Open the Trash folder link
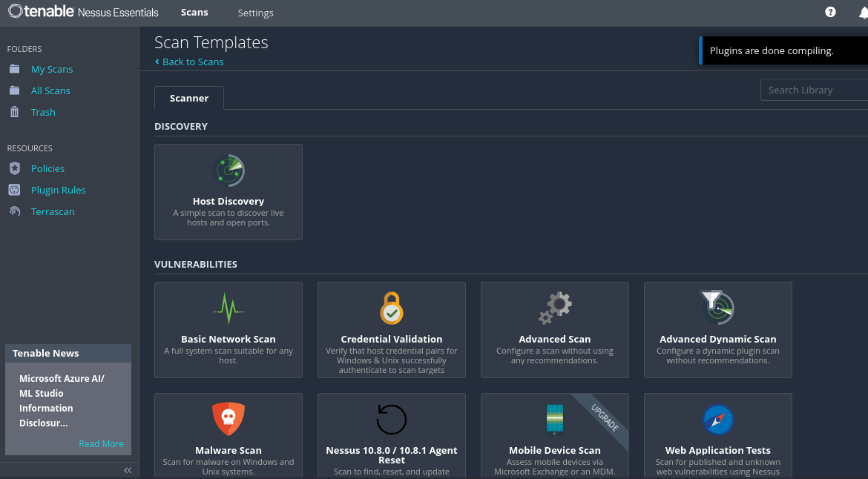868x479 pixels. click(x=43, y=112)
